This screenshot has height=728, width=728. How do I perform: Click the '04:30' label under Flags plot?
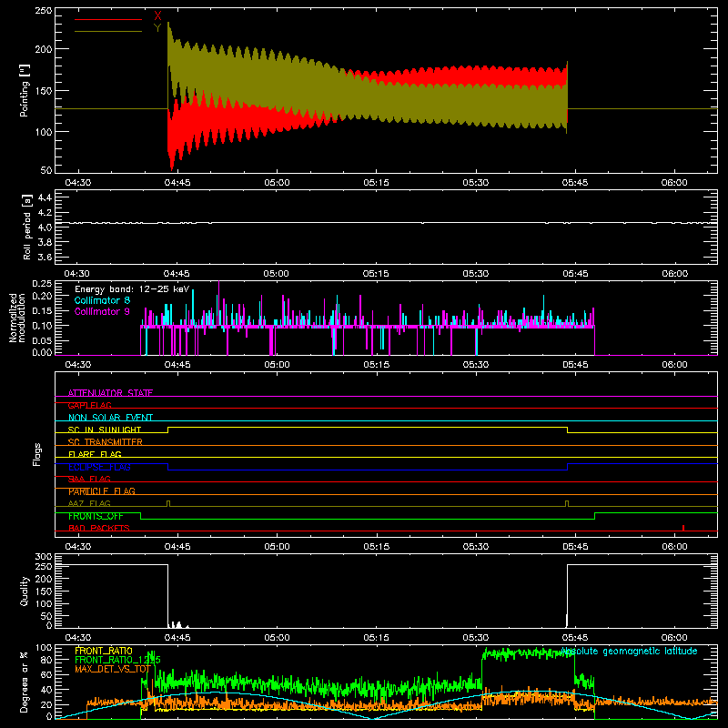point(77,547)
